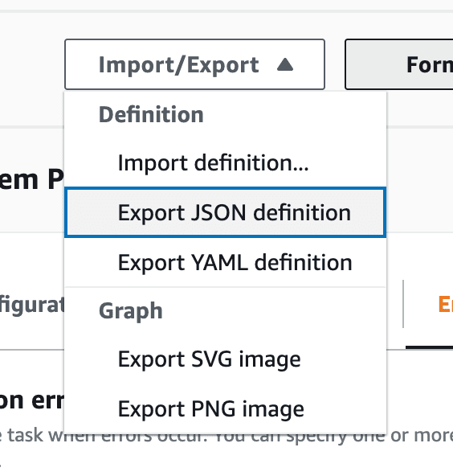Click the black underline of the active tab
453x476 pixels.
[430, 347]
